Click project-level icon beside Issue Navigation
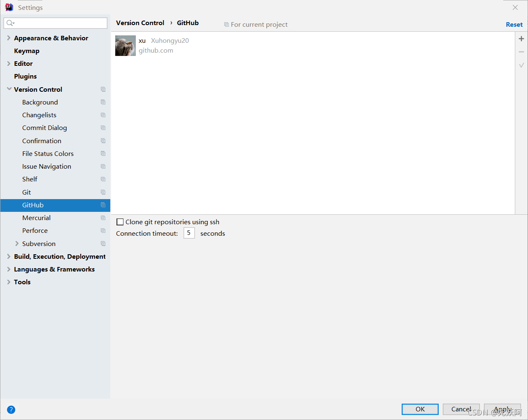This screenshot has height=420, width=528. 103,166
